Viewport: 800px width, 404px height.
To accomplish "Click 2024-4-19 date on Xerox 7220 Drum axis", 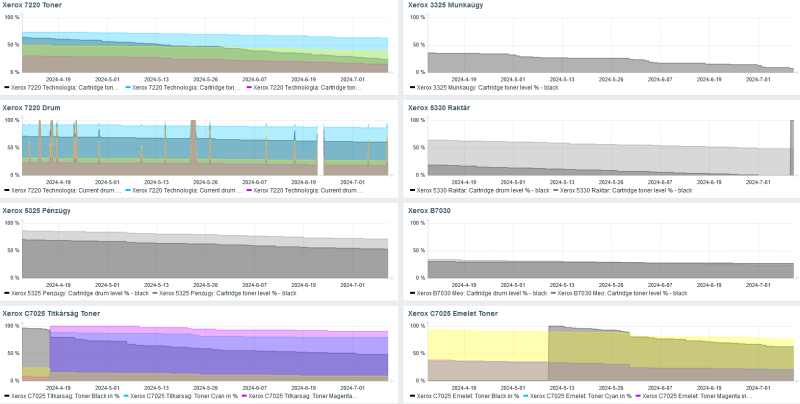I will coord(58,182).
